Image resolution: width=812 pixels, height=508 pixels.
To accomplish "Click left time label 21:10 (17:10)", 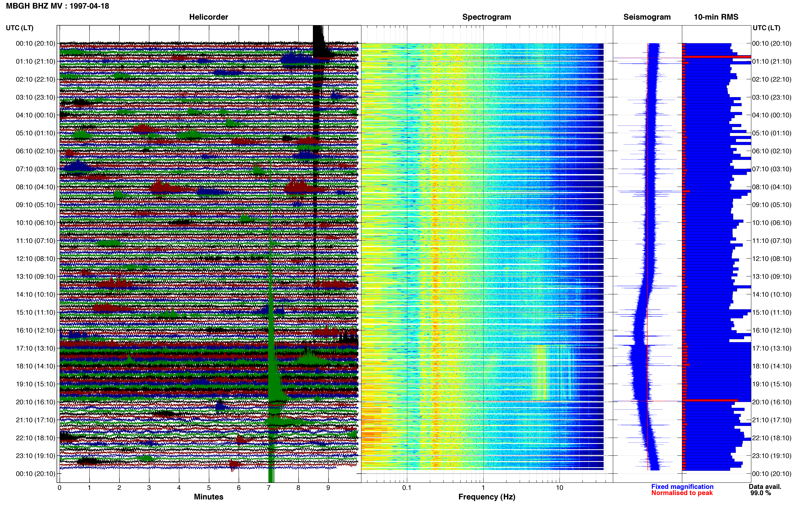I will (x=36, y=420).
